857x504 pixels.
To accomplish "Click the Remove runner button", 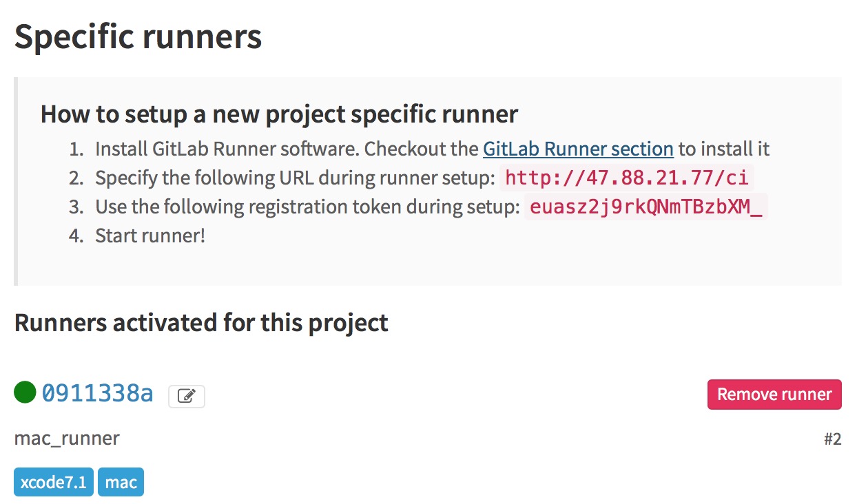I will pyautogui.click(x=774, y=394).
